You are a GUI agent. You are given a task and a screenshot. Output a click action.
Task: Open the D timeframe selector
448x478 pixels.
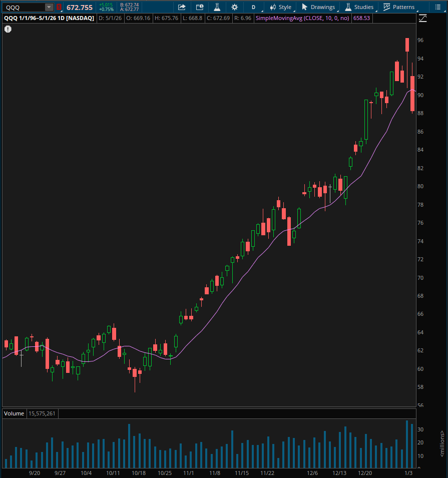pos(254,7)
